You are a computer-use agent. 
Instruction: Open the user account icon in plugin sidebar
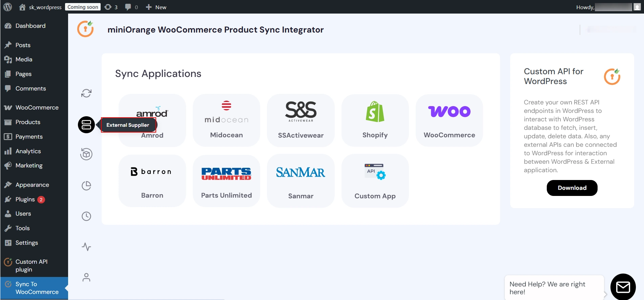(x=86, y=278)
